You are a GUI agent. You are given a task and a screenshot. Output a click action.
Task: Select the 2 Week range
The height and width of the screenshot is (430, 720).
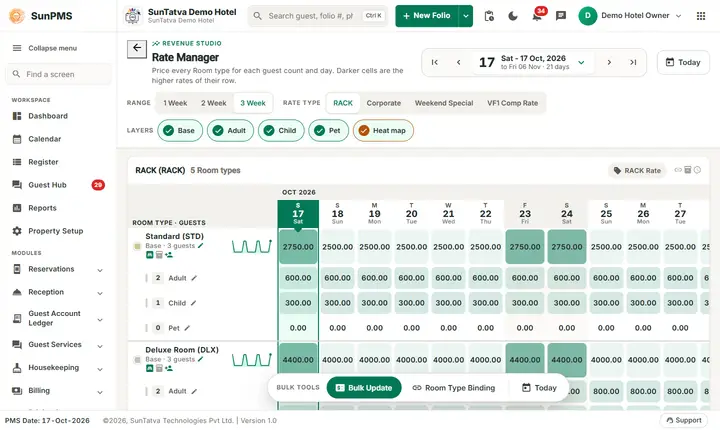pyautogui.click(x=214, y=103)
